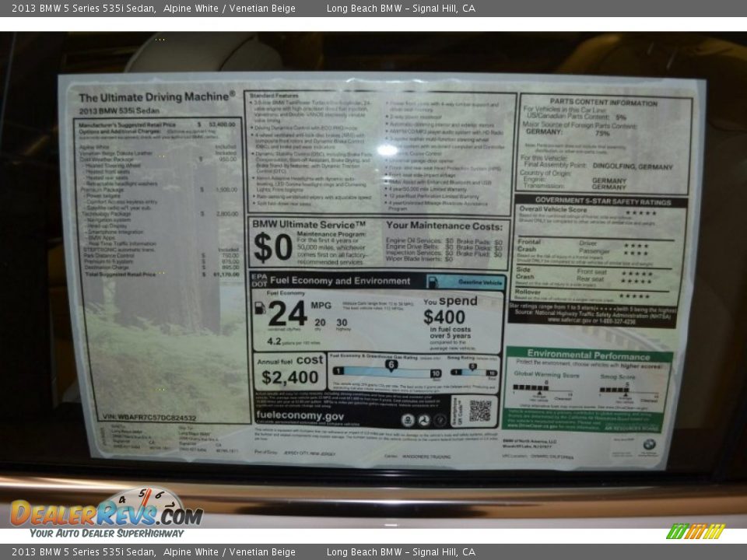Click the BMW roundel logo on the sticker
The width and height of the screenshot is (747, 560).
[648, 445]
